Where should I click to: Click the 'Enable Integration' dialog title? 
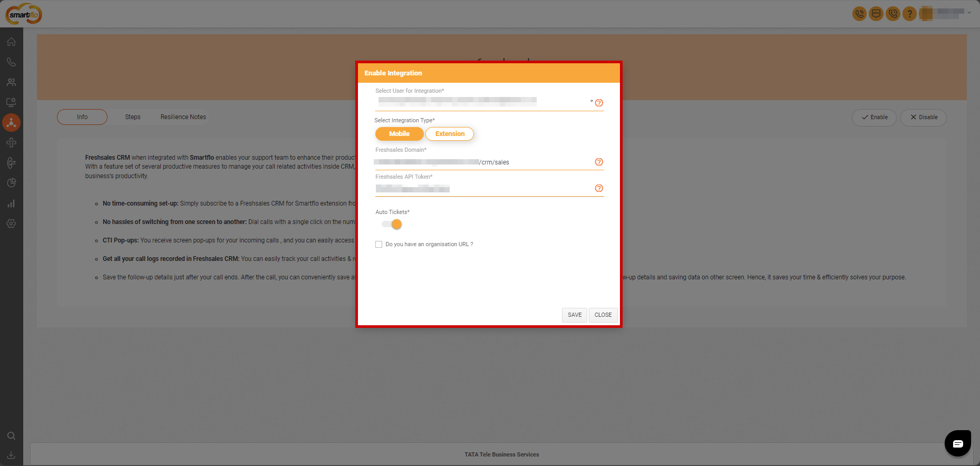click(x=393, y=73)
